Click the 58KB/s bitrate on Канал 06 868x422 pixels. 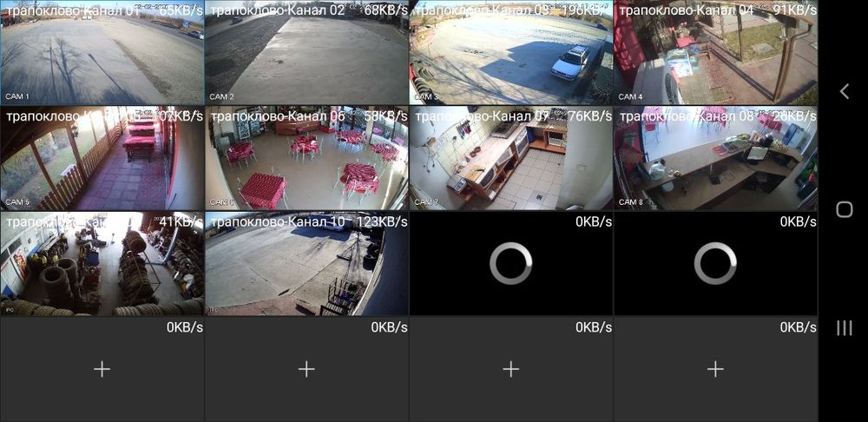coord(386,116)
